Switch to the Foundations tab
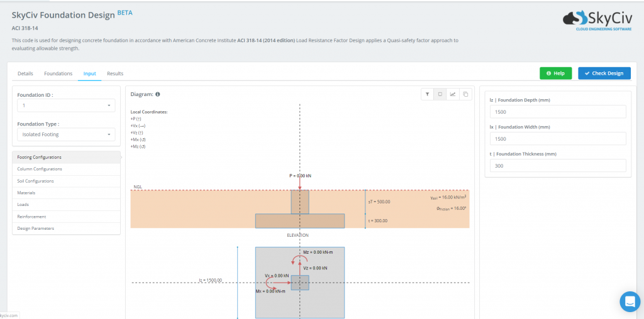 tap(58, 73)
